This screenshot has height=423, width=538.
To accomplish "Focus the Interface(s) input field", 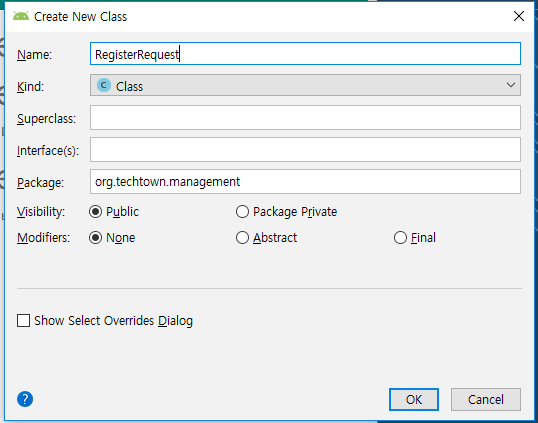I will click(305, 150).
